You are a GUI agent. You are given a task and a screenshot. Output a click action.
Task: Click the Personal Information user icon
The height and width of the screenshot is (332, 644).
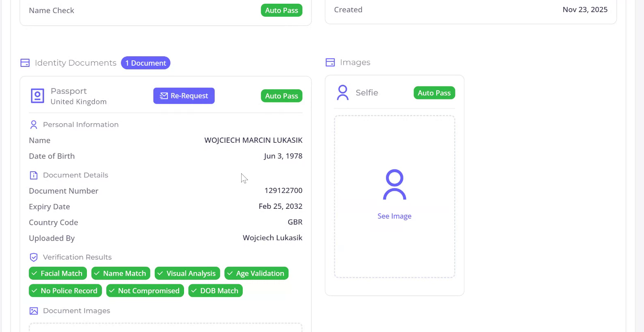pos(34,125)
